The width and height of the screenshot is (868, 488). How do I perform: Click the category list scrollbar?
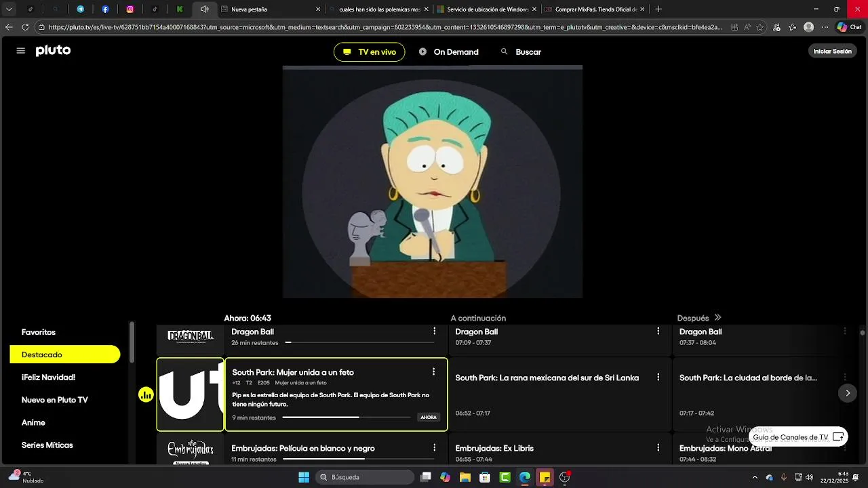[x=132, y=342]
